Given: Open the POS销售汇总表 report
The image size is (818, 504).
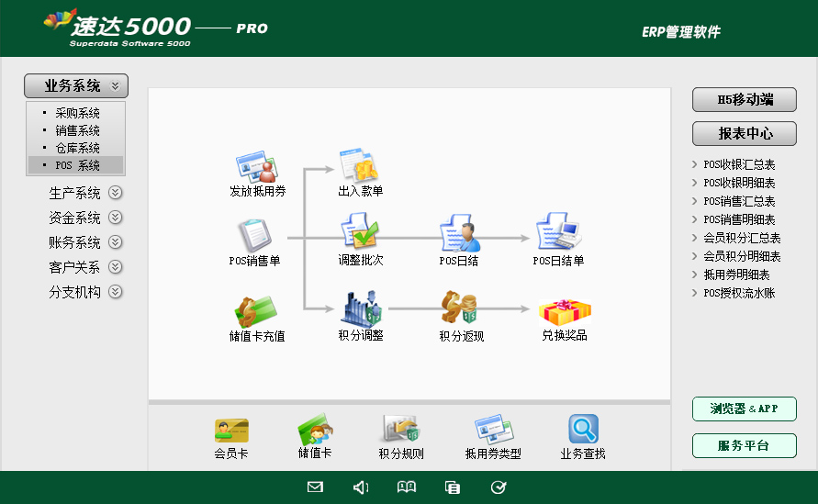Looking at the screenshot, I should pyautogui.click(x=739, y=201).
